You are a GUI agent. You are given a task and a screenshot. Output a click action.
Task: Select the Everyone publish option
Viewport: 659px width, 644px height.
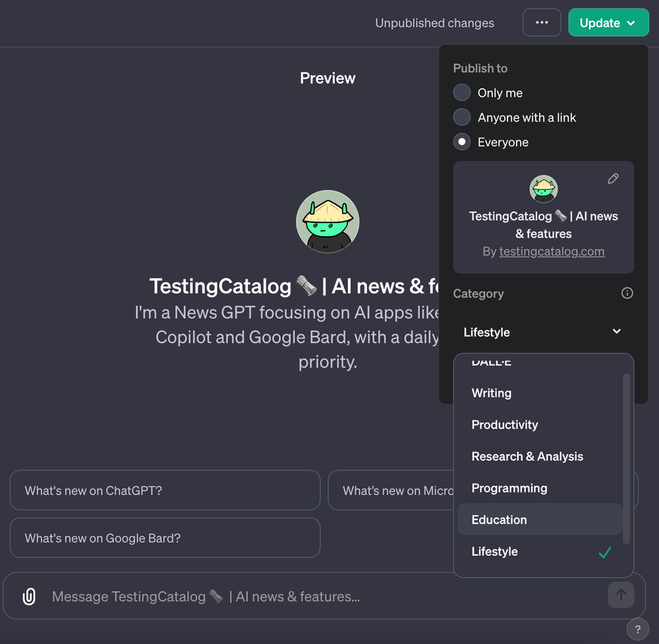coord(461,142)
